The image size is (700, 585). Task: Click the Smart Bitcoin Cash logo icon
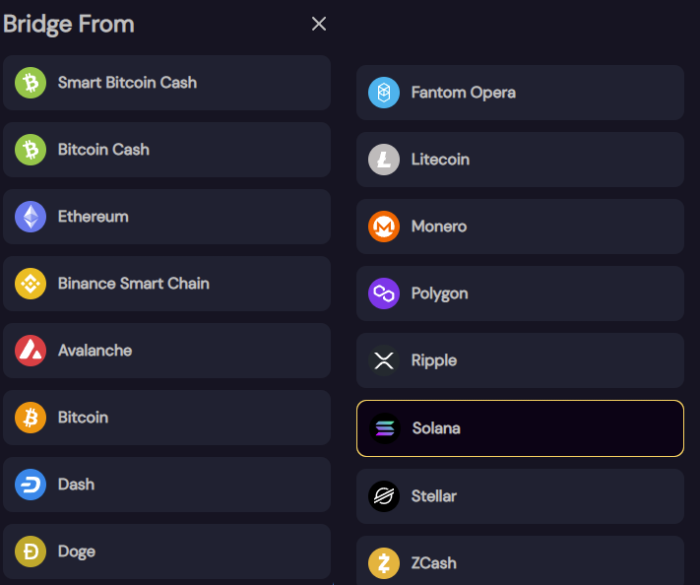point(30,83)
